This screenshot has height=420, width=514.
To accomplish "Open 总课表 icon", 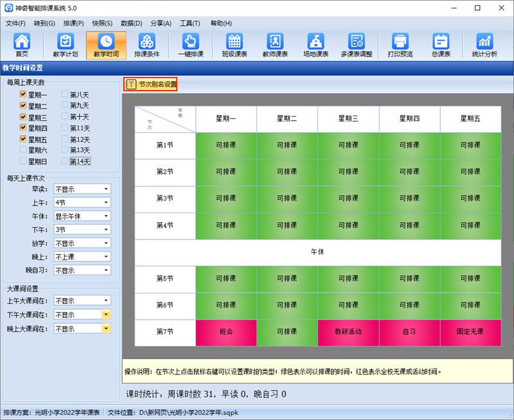I will point(441,45).
